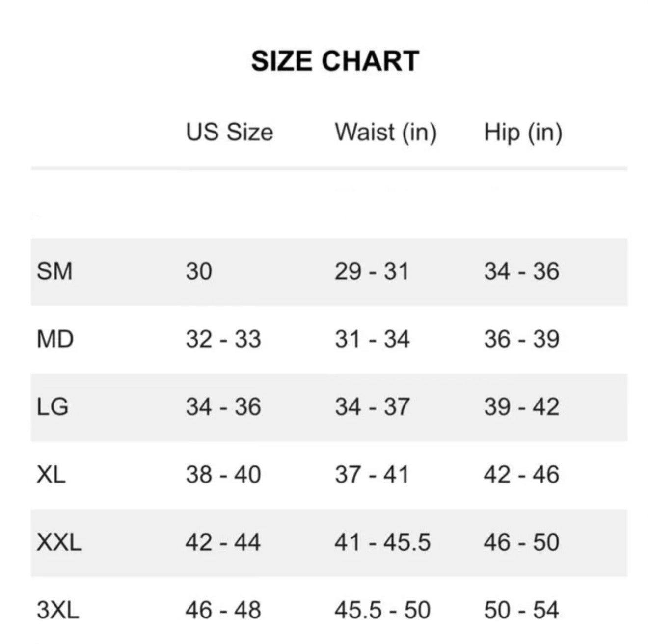The image size is (648, 644).
Task: Click the SM waist value 29 - 31
Action: 372,271
